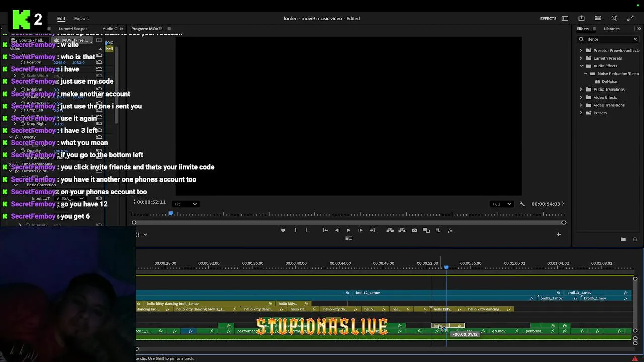Open the Button Editor plus icon
Screen dimensions: 644x362
click(558, 234)
